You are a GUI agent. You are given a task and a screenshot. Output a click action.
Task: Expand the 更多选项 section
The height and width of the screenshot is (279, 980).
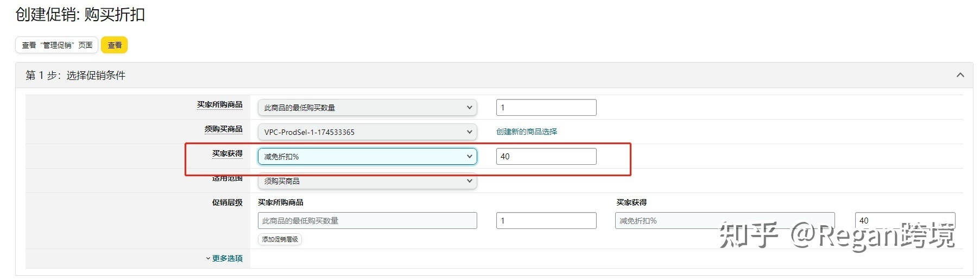224,258
